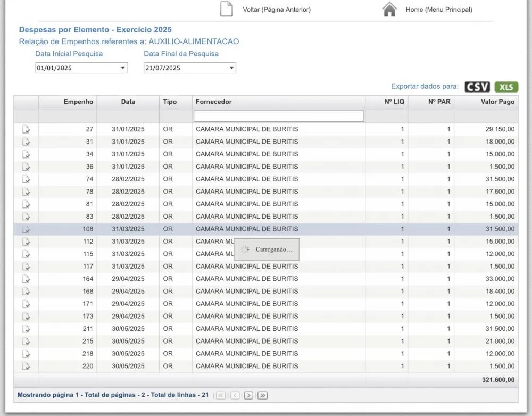Viewport: 532px width, 416px height.
Task: Sort by the Fornecedor column header
Action: (x=279, y=102)
